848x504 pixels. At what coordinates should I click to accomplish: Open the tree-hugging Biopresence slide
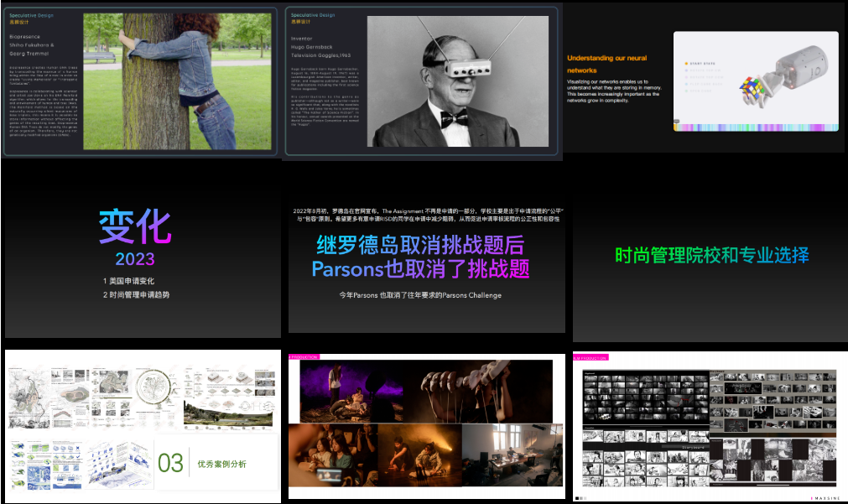(140, 81)
